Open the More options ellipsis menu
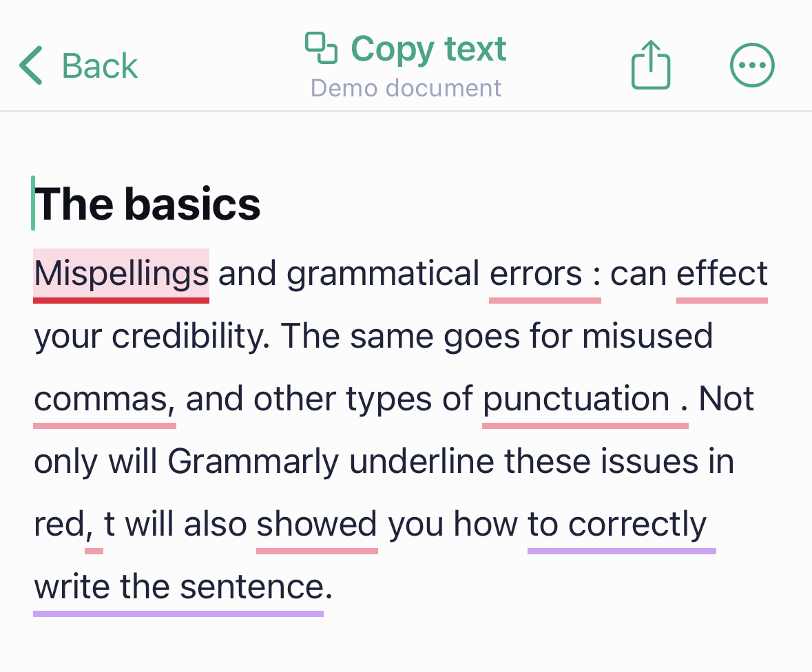Viewport: 812px width, 672px height. point(752,64)
